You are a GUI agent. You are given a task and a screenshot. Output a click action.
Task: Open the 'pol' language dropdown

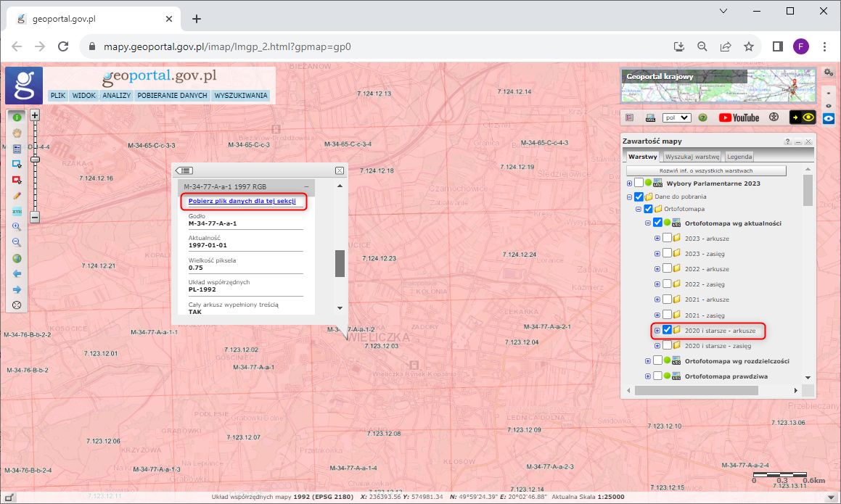(x=676, y=117)
